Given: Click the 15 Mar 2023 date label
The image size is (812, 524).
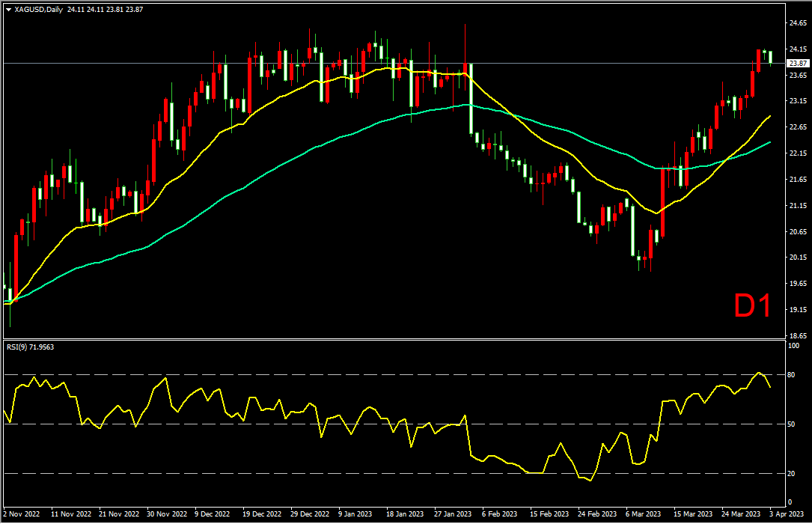Looking at the screenshot, I should coord(693,514).
